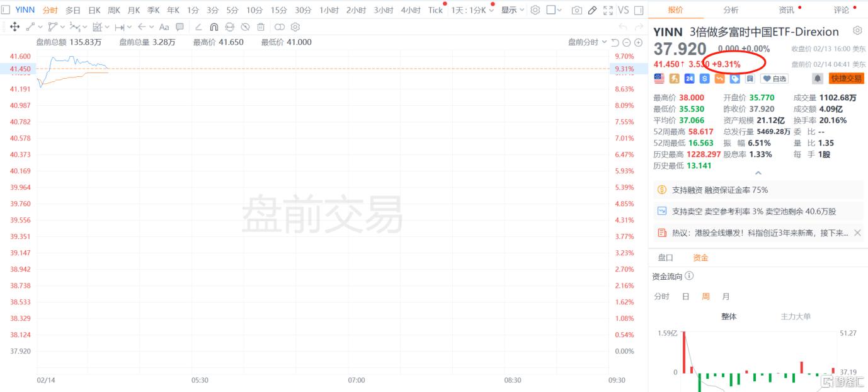Select the polyline drawing tool
Viewport: 868px width, 392px height.
coord(53,27)
